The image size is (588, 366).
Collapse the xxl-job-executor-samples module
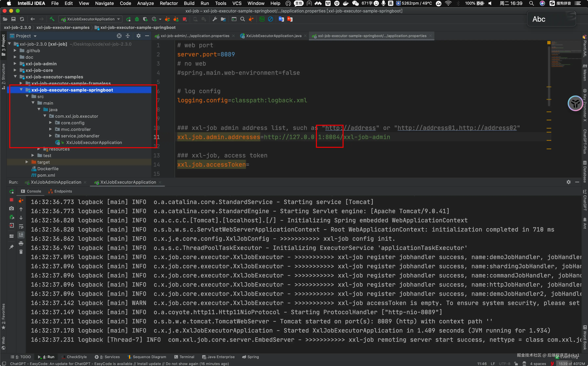(x=15, y=76)
